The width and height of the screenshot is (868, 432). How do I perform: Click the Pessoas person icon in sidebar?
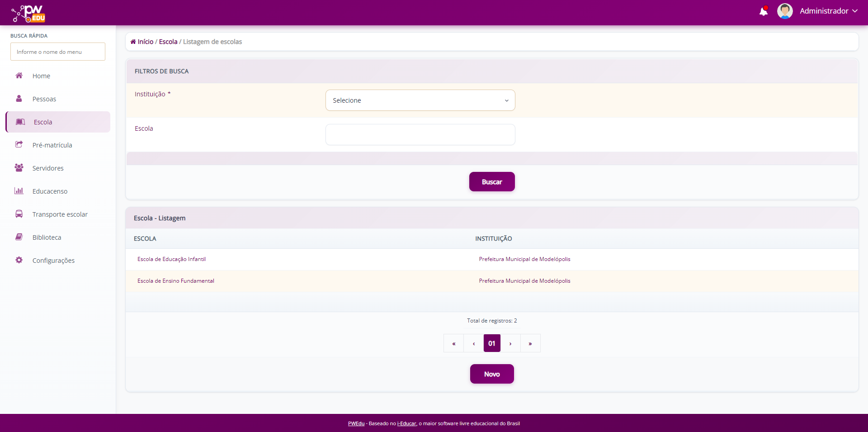[x=19, y=99]
